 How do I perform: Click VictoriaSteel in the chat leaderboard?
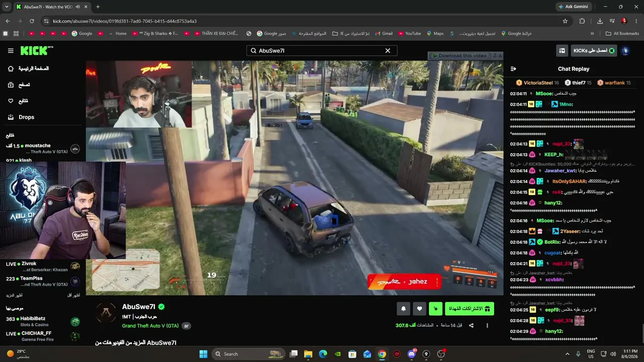[537, 83]
